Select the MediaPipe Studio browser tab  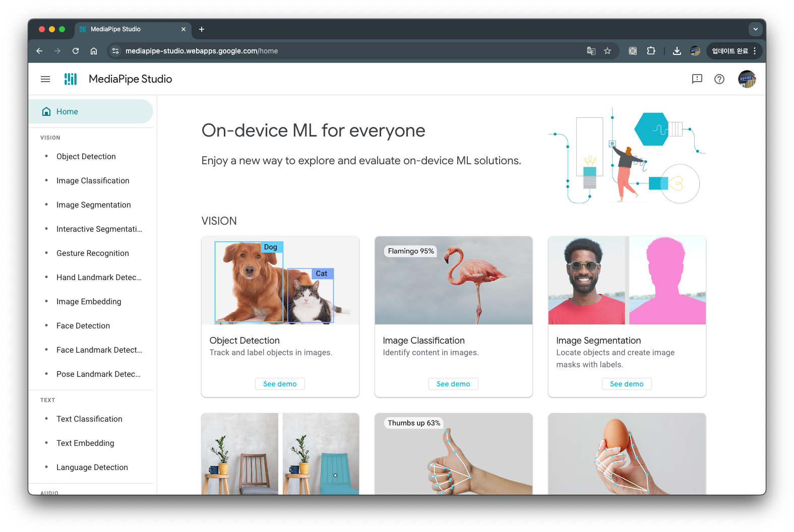click(133, 29)
